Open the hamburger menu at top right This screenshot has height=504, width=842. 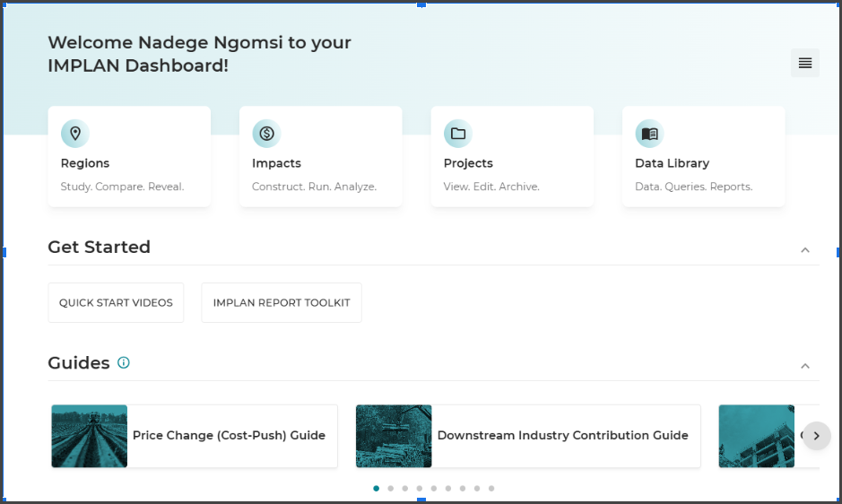(x=805, y=63)
